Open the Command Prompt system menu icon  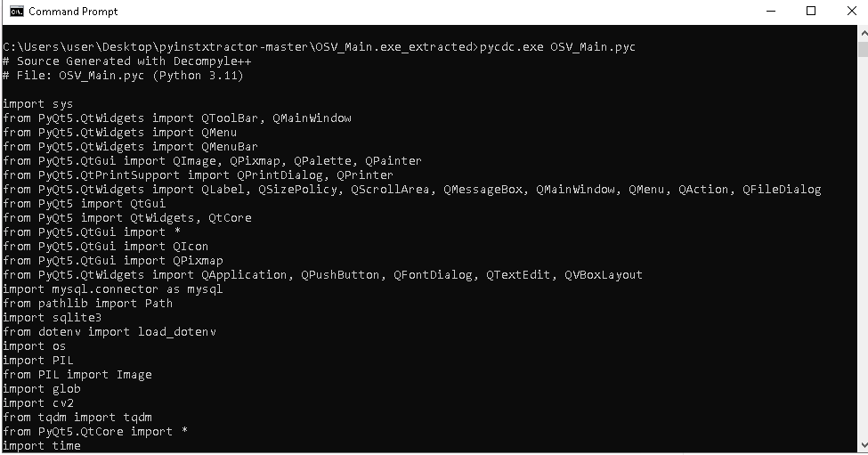[x=15, y=12]
